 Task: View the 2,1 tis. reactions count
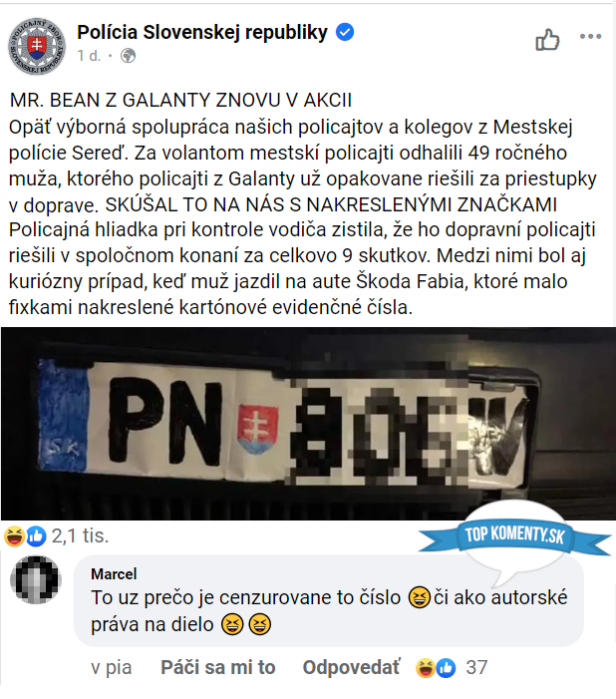tap(80, 535)
